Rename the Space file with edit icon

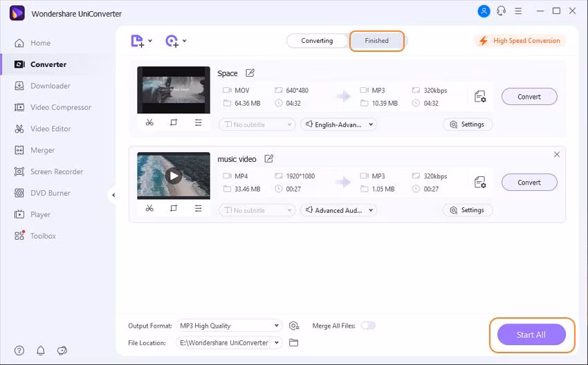click(250, 73)
